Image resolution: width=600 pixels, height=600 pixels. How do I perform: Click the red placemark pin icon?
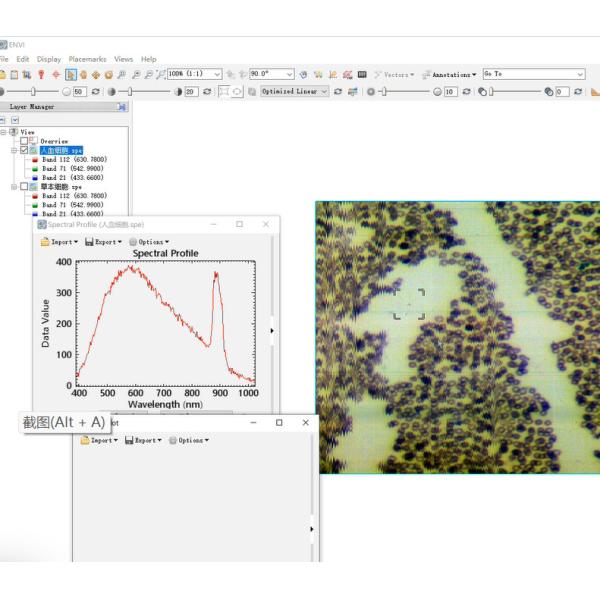tap(41, 74)
